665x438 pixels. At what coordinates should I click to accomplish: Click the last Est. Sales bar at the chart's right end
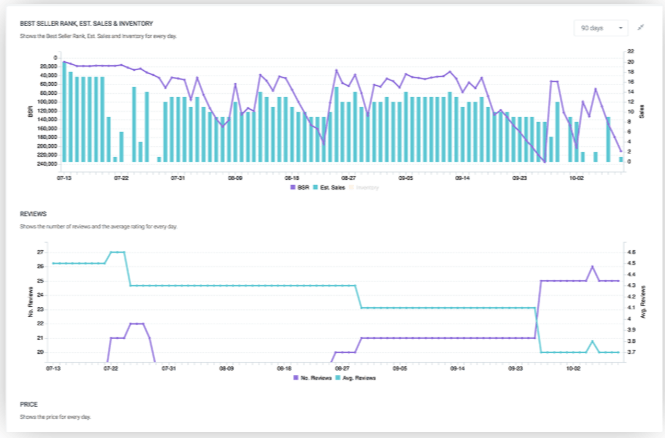tap(621, 159)
